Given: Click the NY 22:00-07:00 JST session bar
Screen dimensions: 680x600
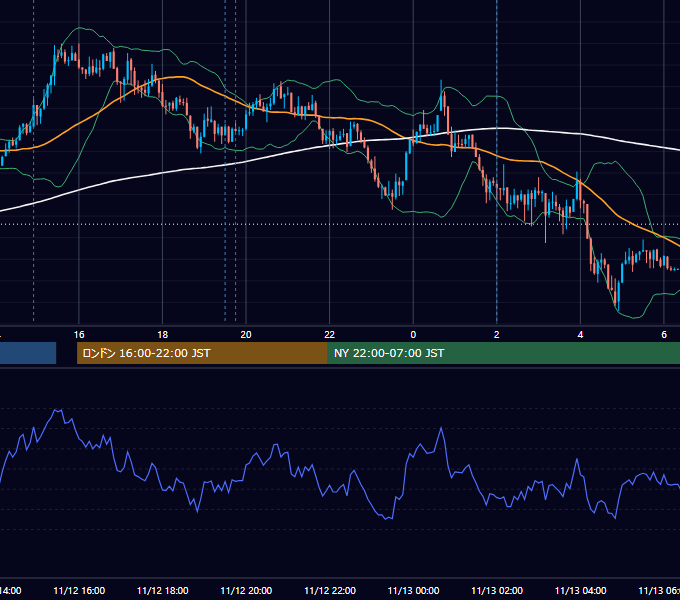Looking at the screenshot, I should [503, 353].
